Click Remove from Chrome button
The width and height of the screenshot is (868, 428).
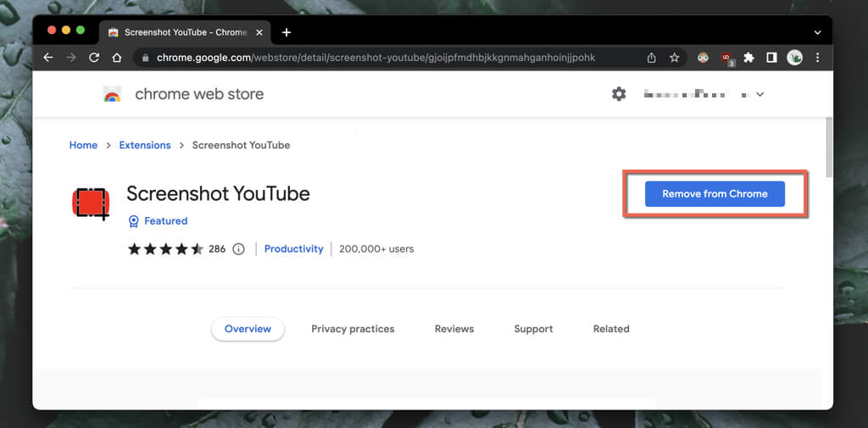pos(715,193)
